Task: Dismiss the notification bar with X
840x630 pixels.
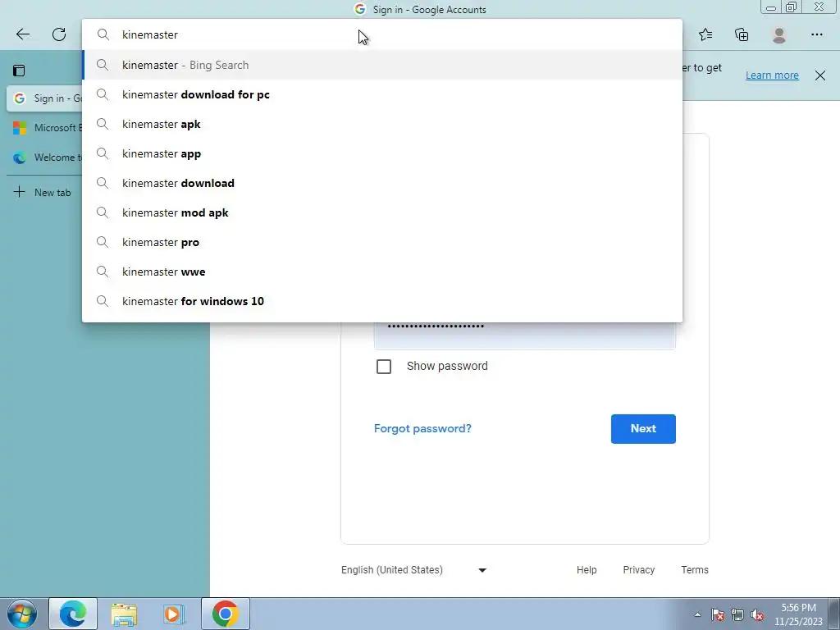Action: 820,75
